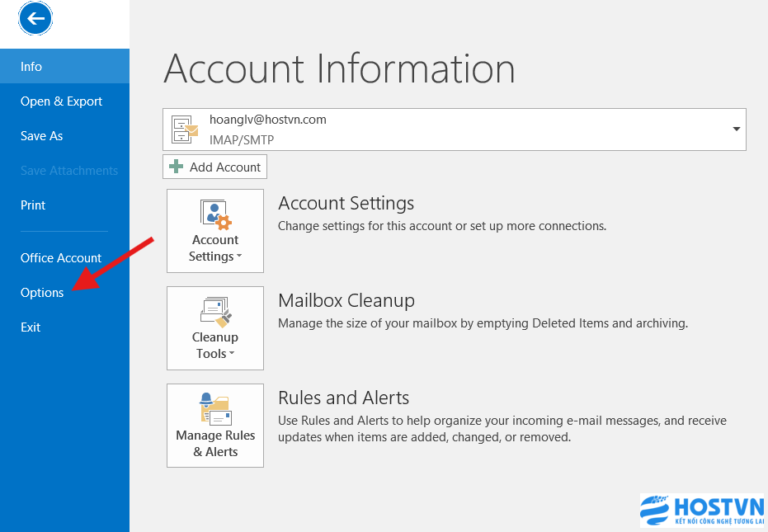
Task: Click the hoanglv@hostvn.com account address
Action: (x=268, y=120)
